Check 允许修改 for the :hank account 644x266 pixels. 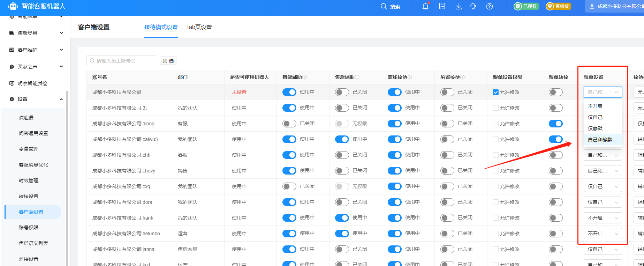(x=495, y=218)
